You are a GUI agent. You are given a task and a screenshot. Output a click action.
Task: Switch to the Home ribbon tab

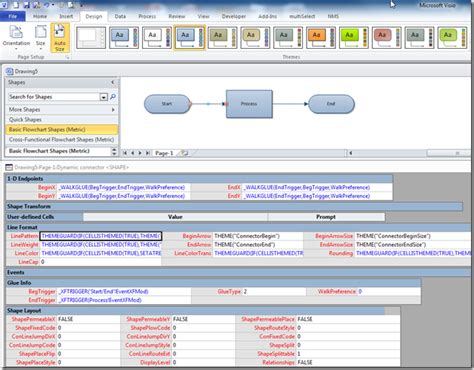pos(40,16)
